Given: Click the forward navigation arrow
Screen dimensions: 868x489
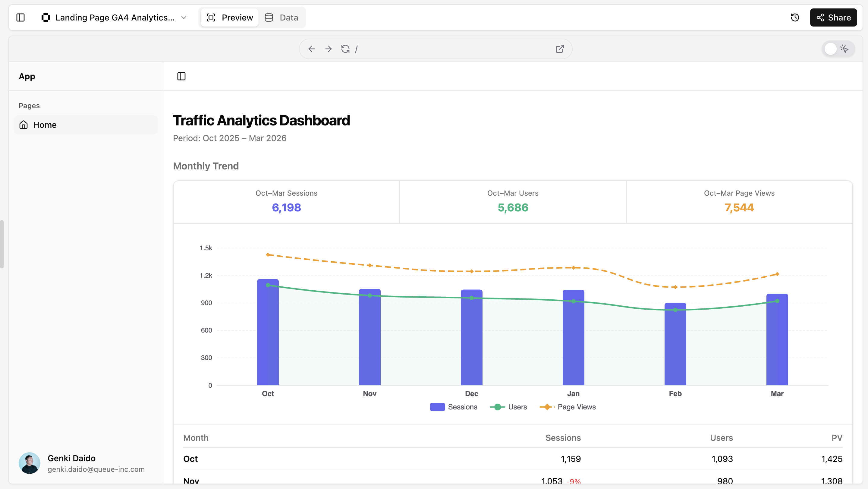Looking at the screenshot, I should click(x=328, y=49).
